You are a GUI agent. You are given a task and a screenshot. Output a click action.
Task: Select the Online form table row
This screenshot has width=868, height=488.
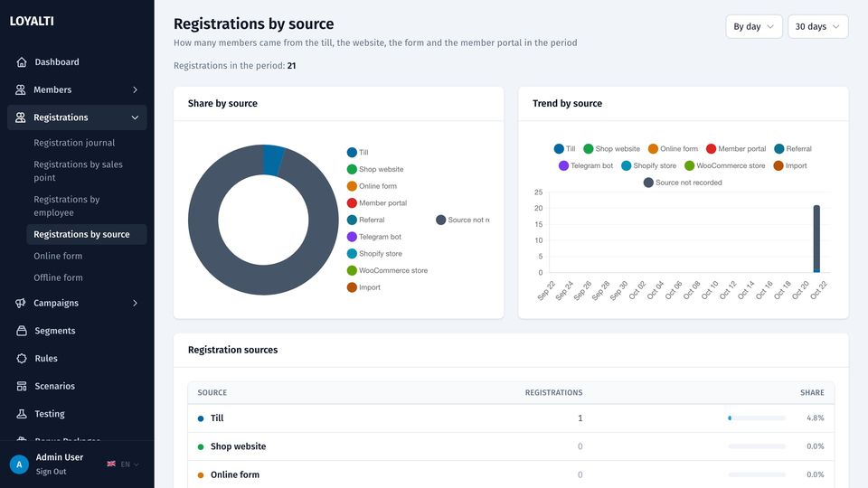tap(511, 474)
